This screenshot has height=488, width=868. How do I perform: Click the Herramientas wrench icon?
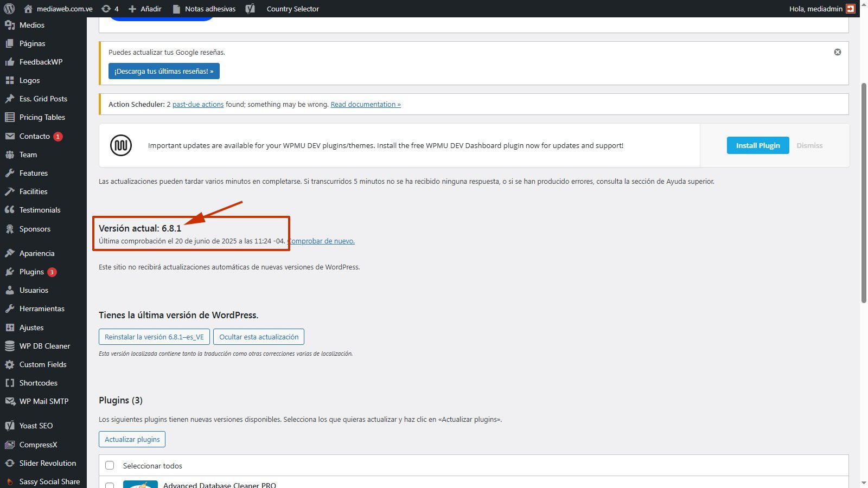(10, 309)
